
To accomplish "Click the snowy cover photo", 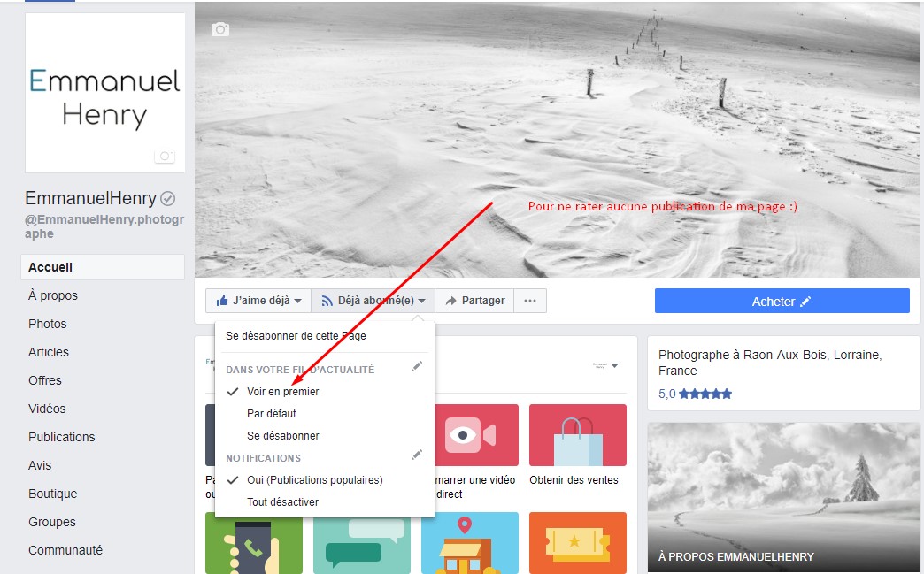I will coord(558,140).
